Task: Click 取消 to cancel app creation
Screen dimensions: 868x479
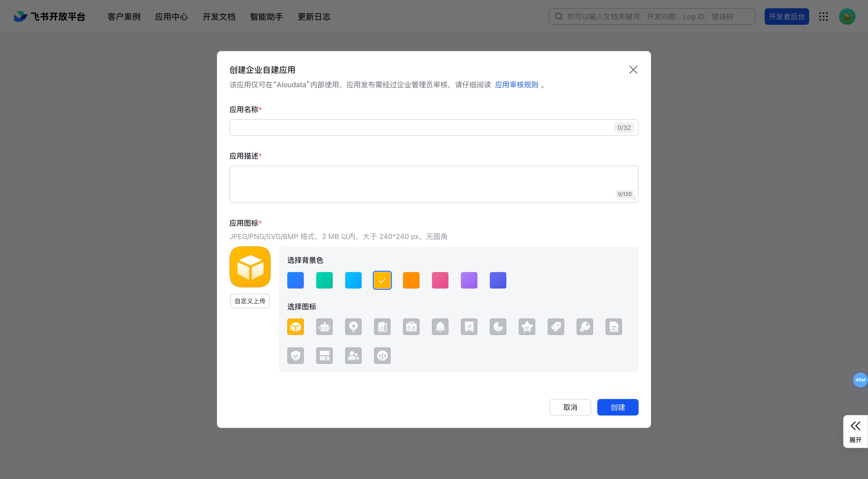Action: [x=570, y=407]
